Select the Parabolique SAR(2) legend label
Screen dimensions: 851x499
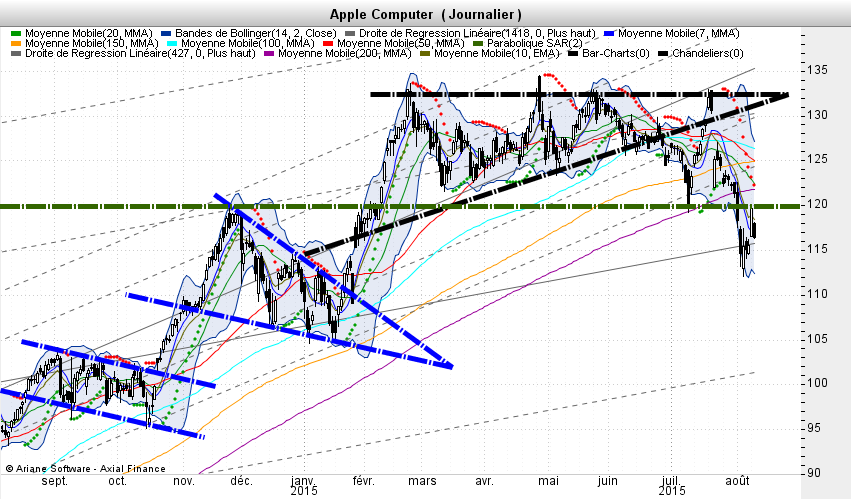[535, 43]
